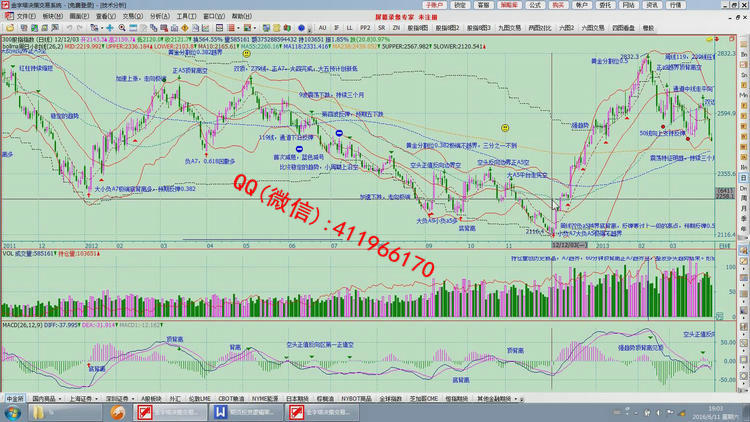This screenshot has height=422, width=750.
Task: Click the 12/12/03 date marker on time axis
Action: (x=569, y=245)
